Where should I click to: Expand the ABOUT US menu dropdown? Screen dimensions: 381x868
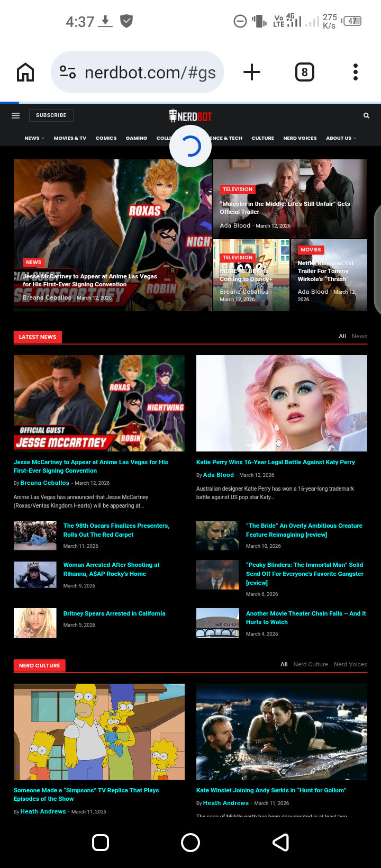tap(341, 138)
